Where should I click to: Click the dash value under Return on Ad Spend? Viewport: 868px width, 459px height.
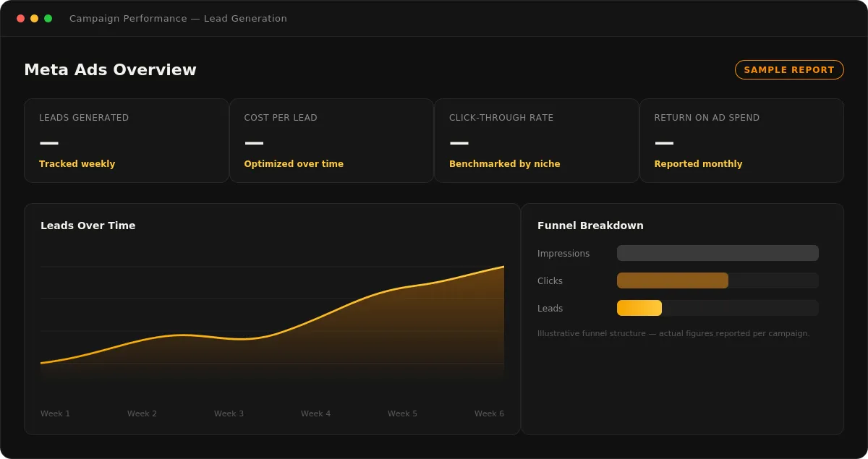(x=664, y=142)
